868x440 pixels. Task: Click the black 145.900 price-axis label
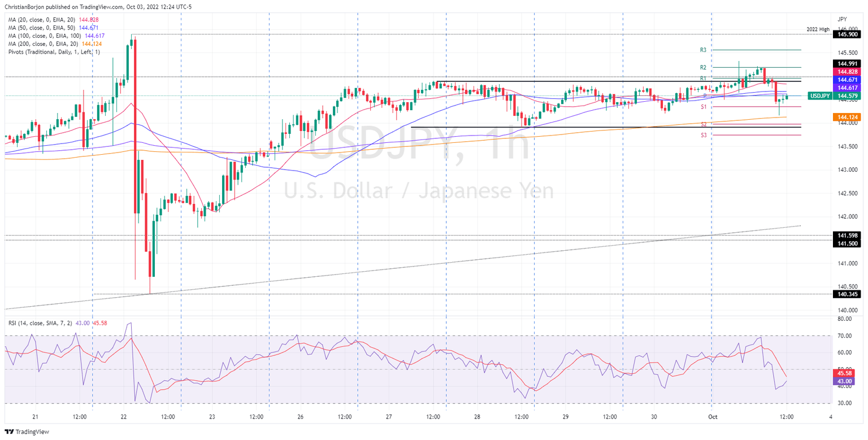click(x=848, y=34)
